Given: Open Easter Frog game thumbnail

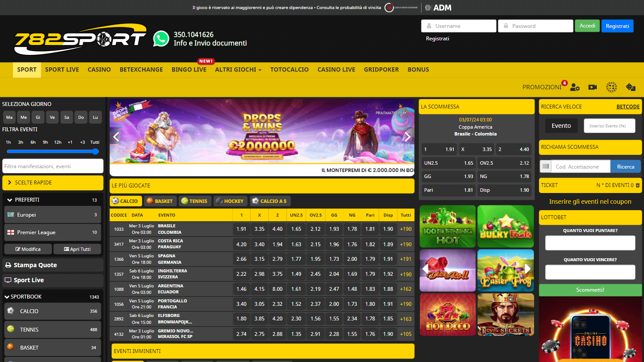Looking at the screenshot, I should click(x=506, y=271).
